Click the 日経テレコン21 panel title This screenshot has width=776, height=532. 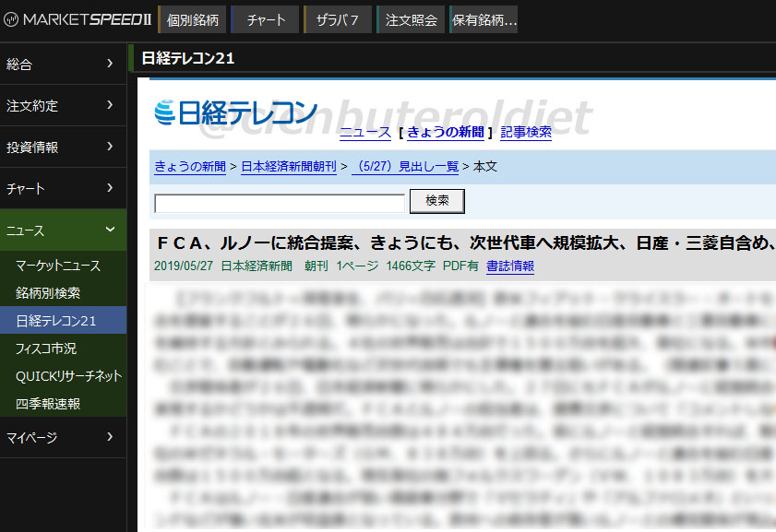188,58
